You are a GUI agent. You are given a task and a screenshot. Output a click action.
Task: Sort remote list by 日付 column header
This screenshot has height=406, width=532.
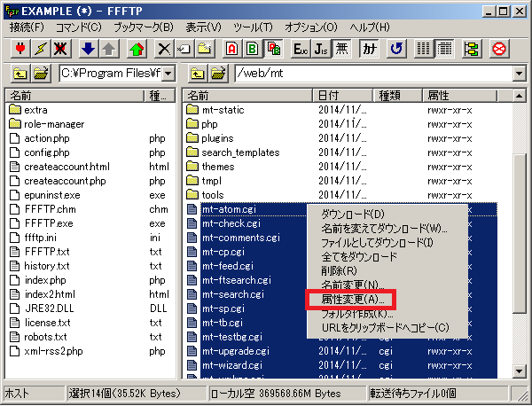pyautogui.click(x=342, y=96)
